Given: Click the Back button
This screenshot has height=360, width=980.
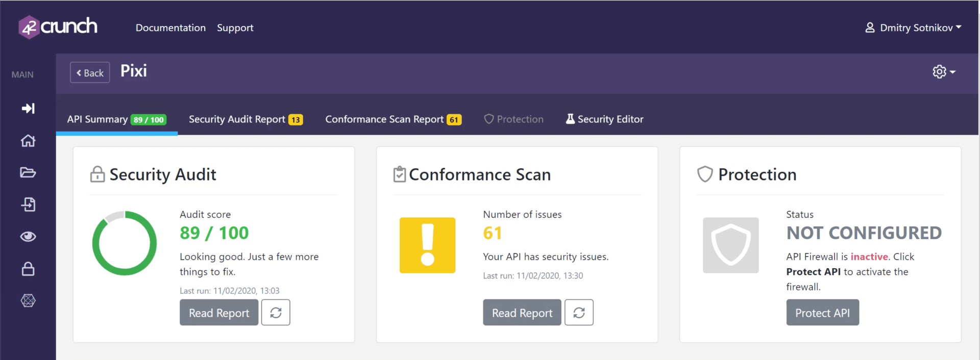Looking at the screenshot, I should point(90,73).
